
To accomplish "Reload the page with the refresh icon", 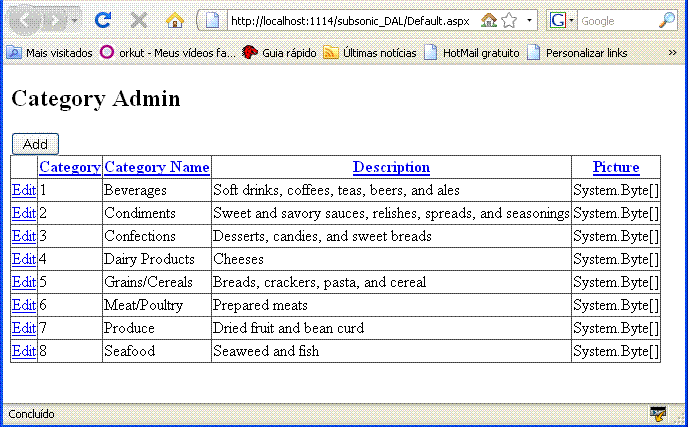I will pyautogui.click(x=103, y=20).
